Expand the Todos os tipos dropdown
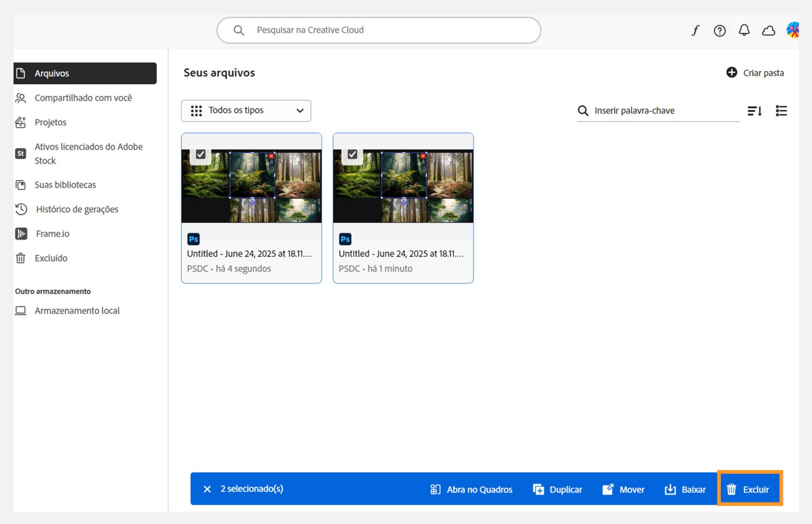This screenshot has height=524, width=812. (246, 111)
